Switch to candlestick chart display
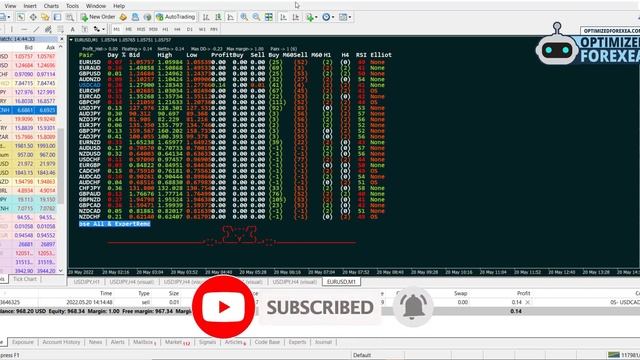 click(x=218, y=17)
